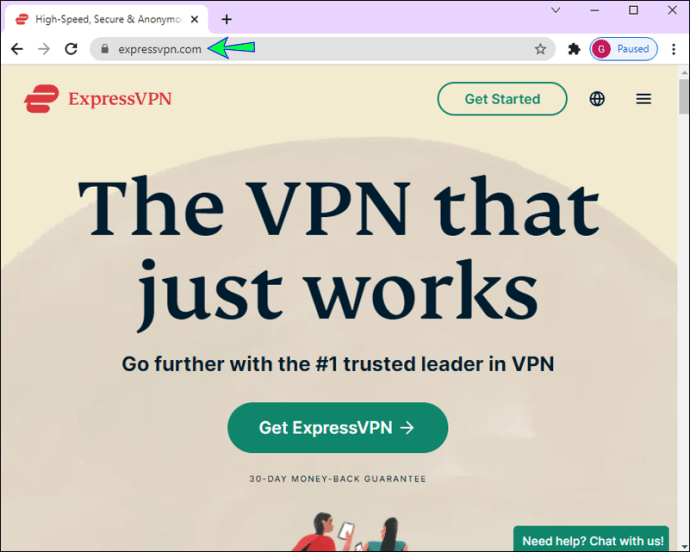The image size is (690, 552).
Task: Click the forward navigation arrow
Action: (x=44, y=49)
